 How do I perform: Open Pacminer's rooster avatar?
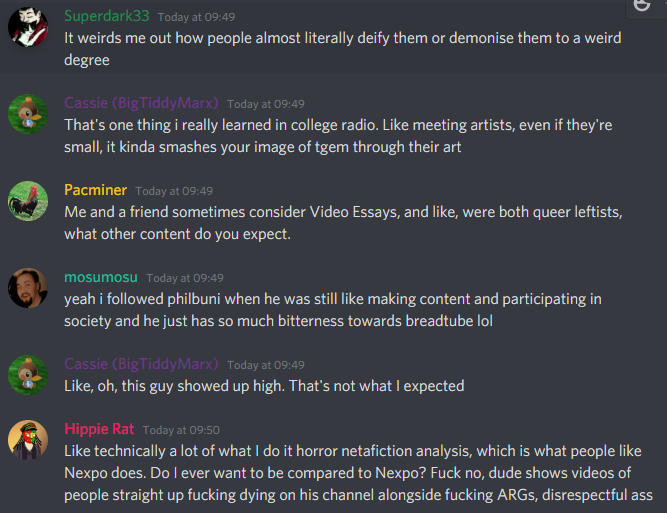tap(28, 201)
